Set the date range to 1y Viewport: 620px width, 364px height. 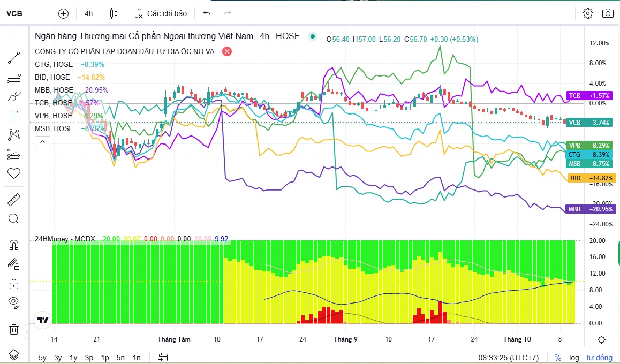(73, 358)
